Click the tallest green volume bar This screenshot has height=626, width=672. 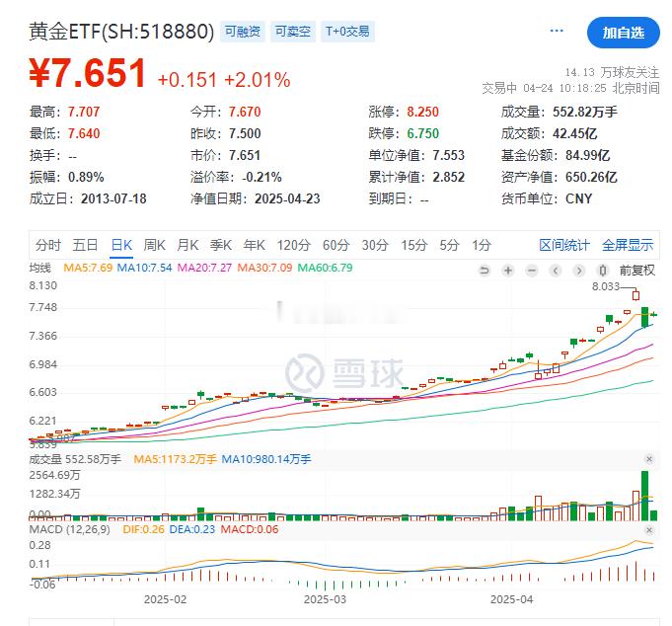click(644, 496)
